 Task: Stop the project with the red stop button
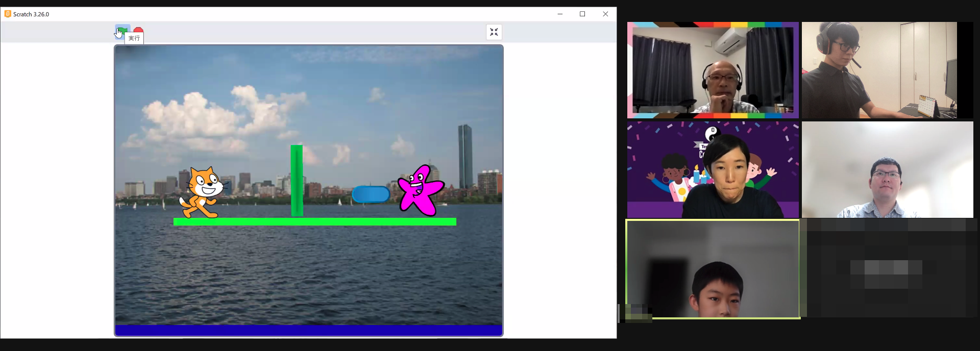click(138, 30)
